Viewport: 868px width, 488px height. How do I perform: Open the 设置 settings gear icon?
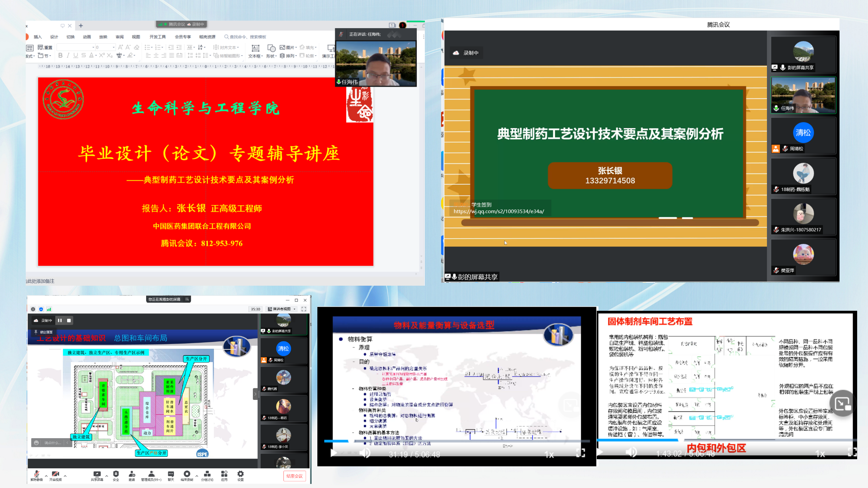point(240,474)
